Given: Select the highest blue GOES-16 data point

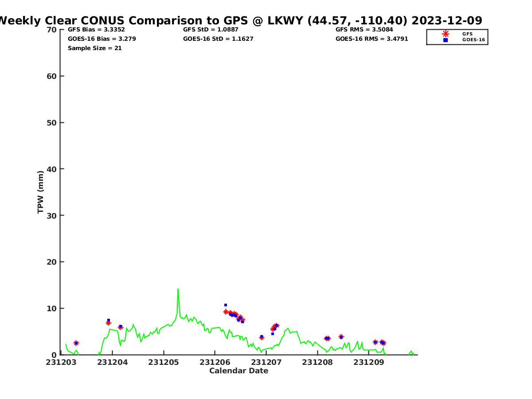Looking at the screenshot, I should tap(226, 305).
